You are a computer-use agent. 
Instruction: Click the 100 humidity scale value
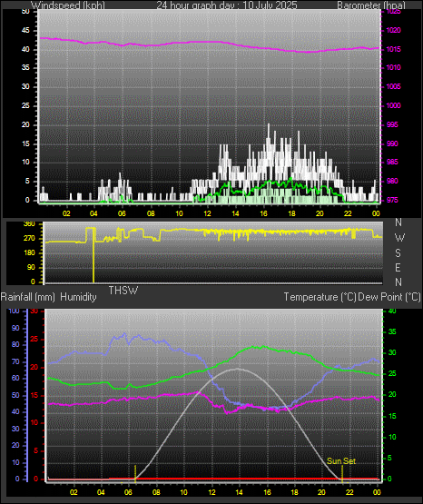coord(15,311)
